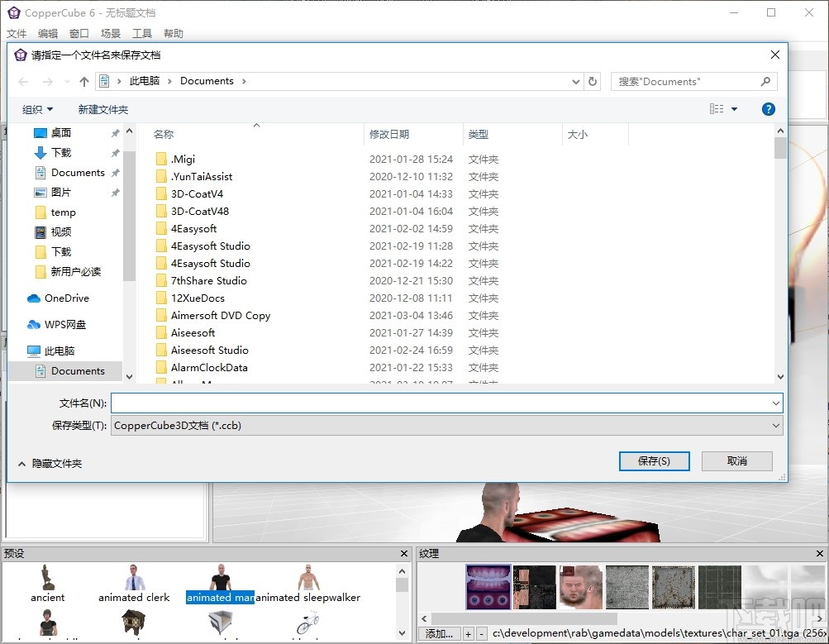Change view layout icon
829x644 pixels.
point(717,109)
